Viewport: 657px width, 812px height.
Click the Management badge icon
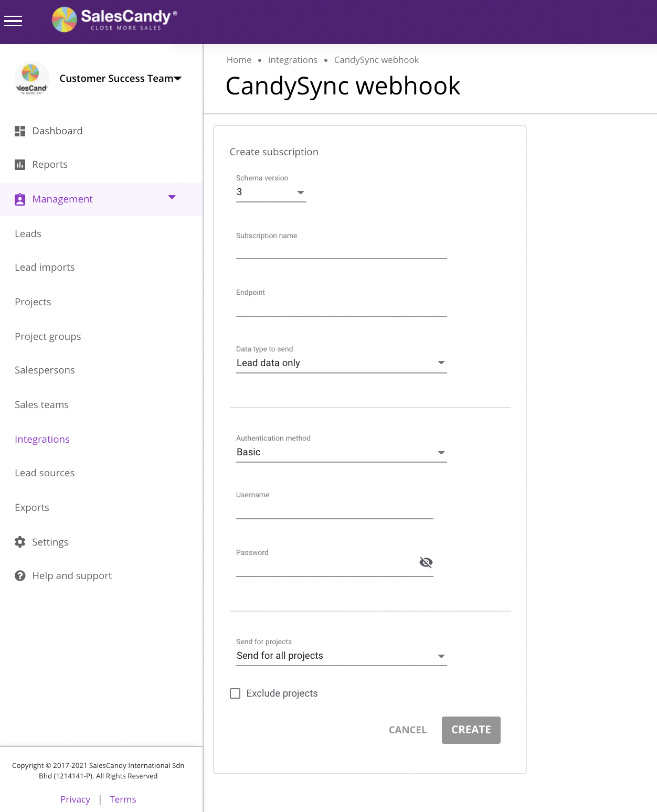[20, 199]
